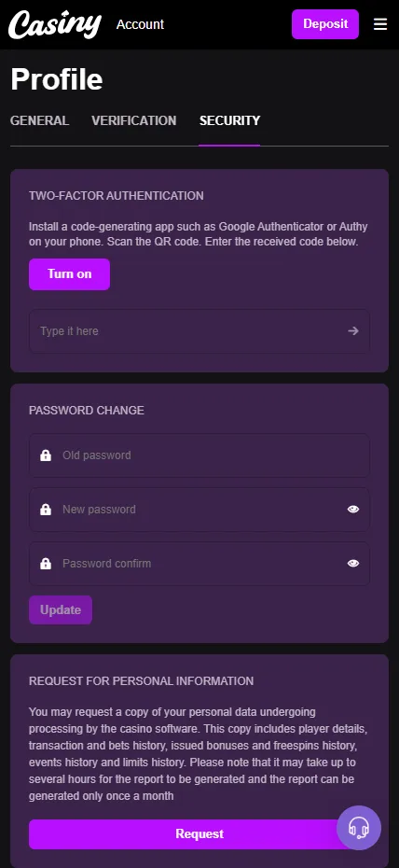Viewport: 399px width, 868px height.
Task: Click the Update password button
Action: point(61,610)
